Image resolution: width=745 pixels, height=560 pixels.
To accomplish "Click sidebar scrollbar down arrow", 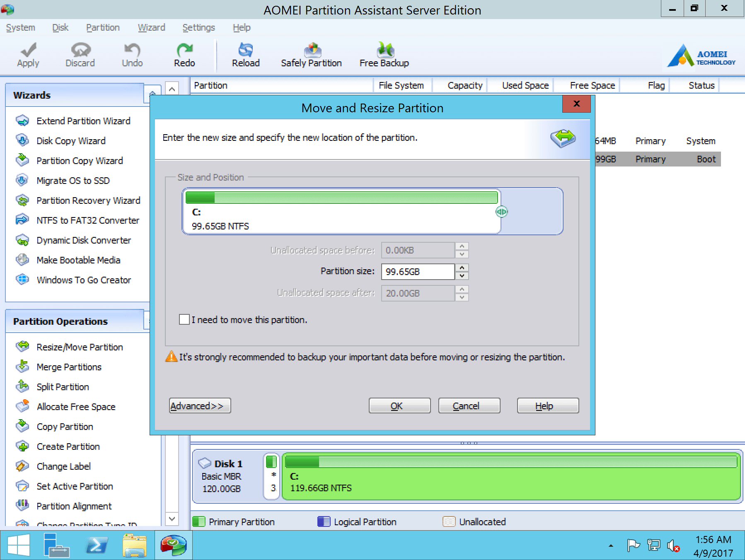I will [x=172, y=519].
